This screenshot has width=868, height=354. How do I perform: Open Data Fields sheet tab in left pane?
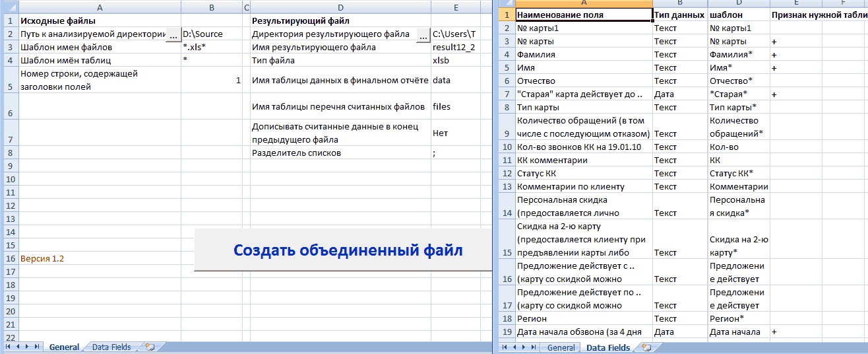click(x=111, y=347)
